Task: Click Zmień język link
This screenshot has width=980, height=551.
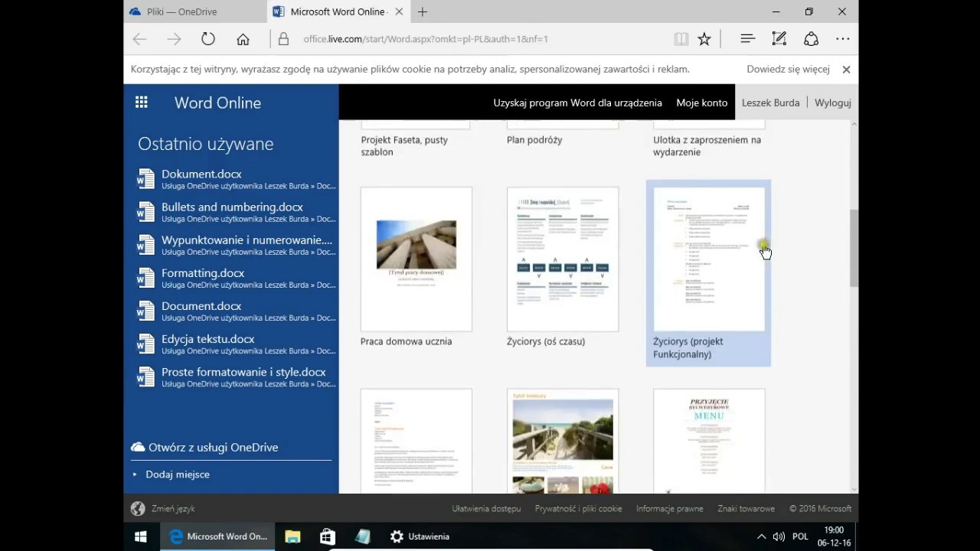Action: click(x=173, y=508)
